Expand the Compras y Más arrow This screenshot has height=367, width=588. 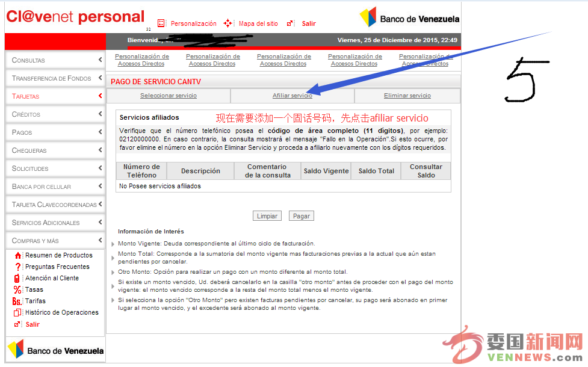100,240
